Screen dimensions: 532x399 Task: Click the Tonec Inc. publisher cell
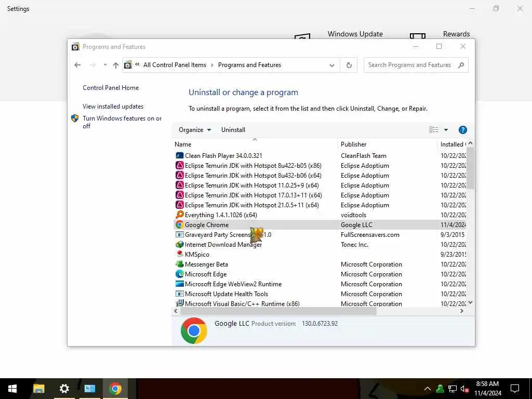(354, 244)
